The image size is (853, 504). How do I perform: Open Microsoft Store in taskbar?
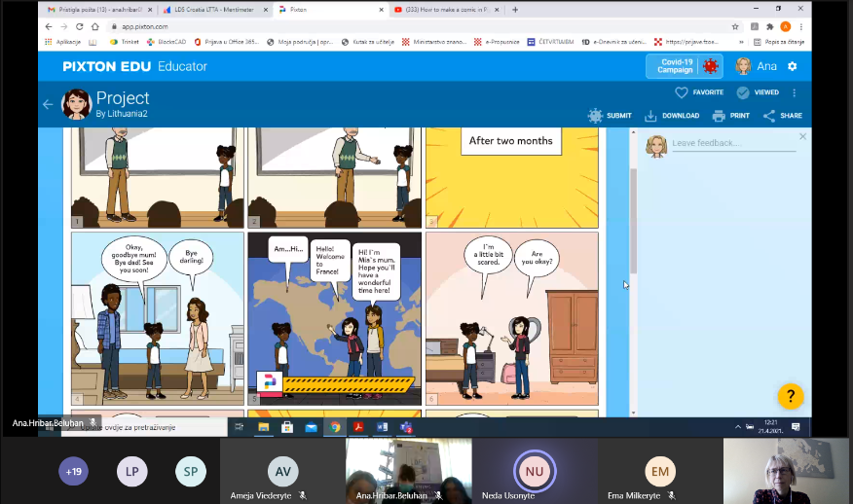coord(287,427)
